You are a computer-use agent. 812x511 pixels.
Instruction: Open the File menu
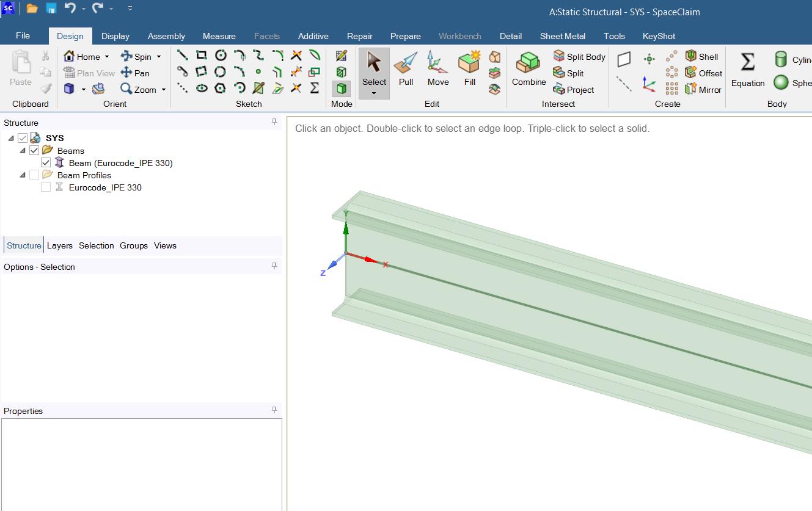point(23,36)
